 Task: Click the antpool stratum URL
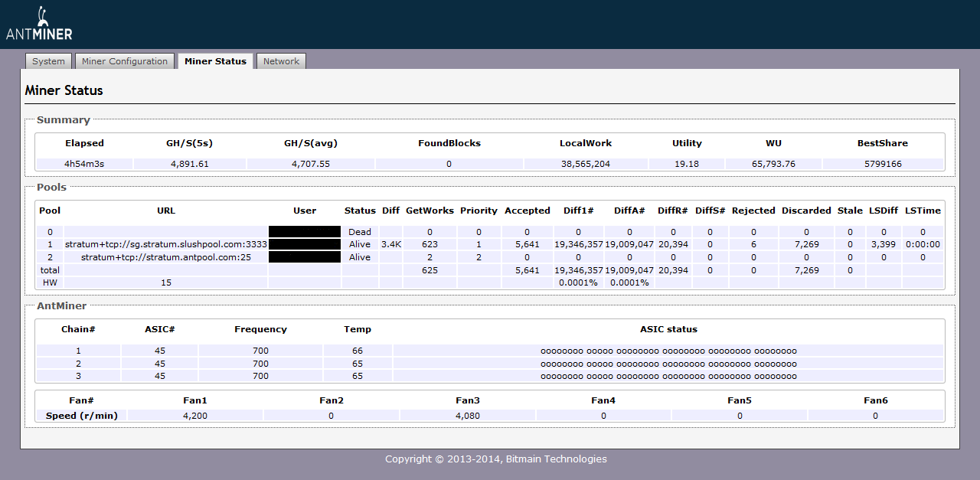(x=166, y=257)
